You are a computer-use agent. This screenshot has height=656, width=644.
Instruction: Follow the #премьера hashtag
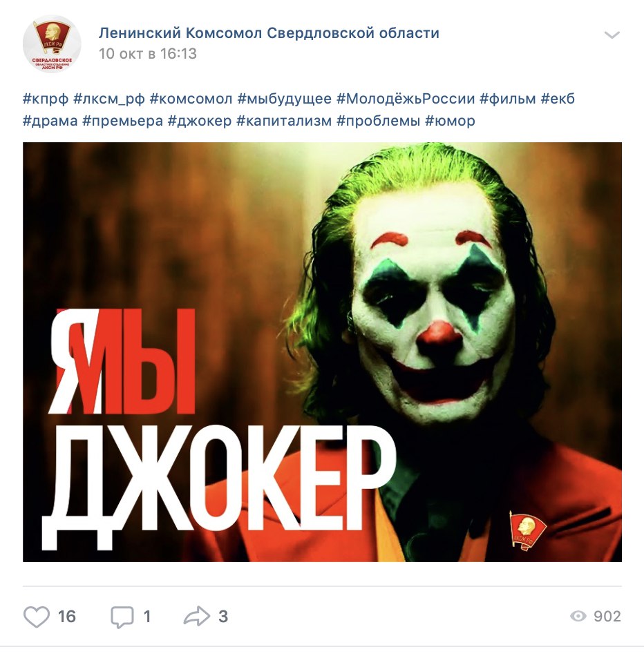[123, 121]
